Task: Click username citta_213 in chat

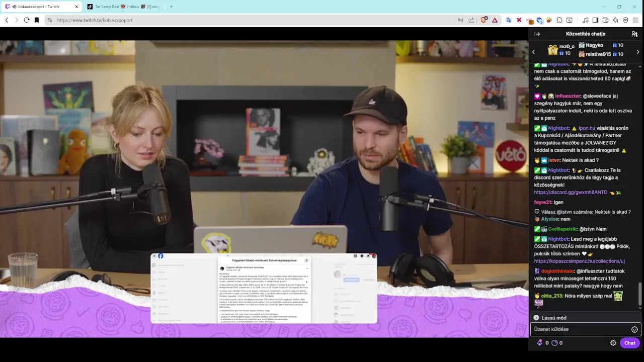Action: [x=551, y=296]
